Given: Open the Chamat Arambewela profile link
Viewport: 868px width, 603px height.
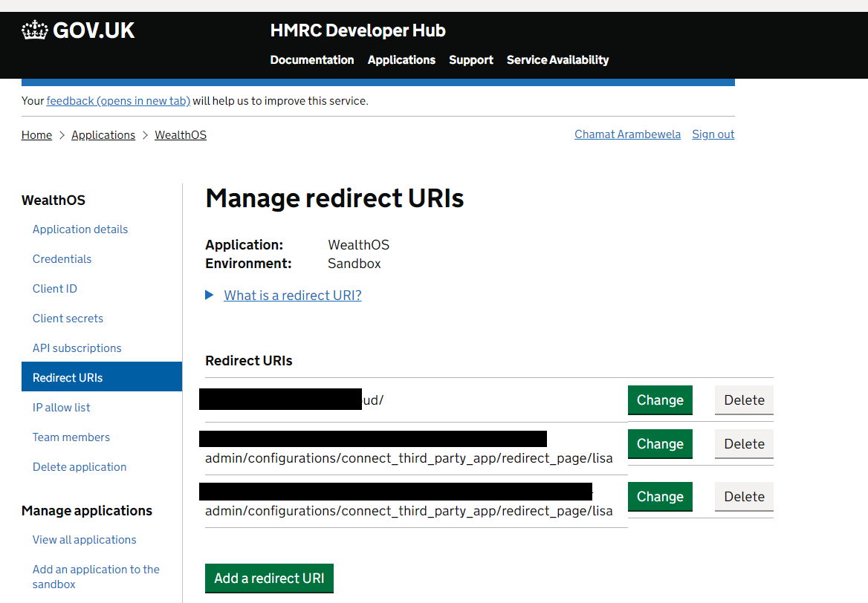Looking at the screenshot, I should [x=627, y=134].
